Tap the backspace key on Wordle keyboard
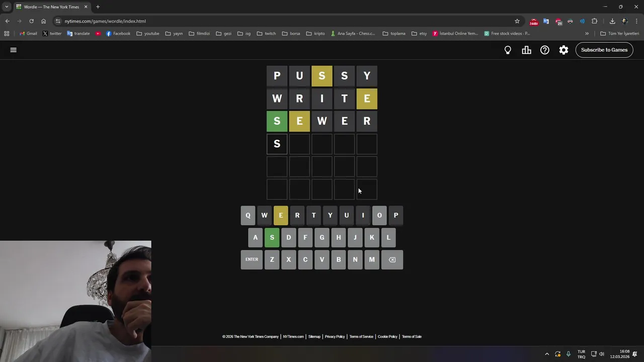 click(392, 259)
